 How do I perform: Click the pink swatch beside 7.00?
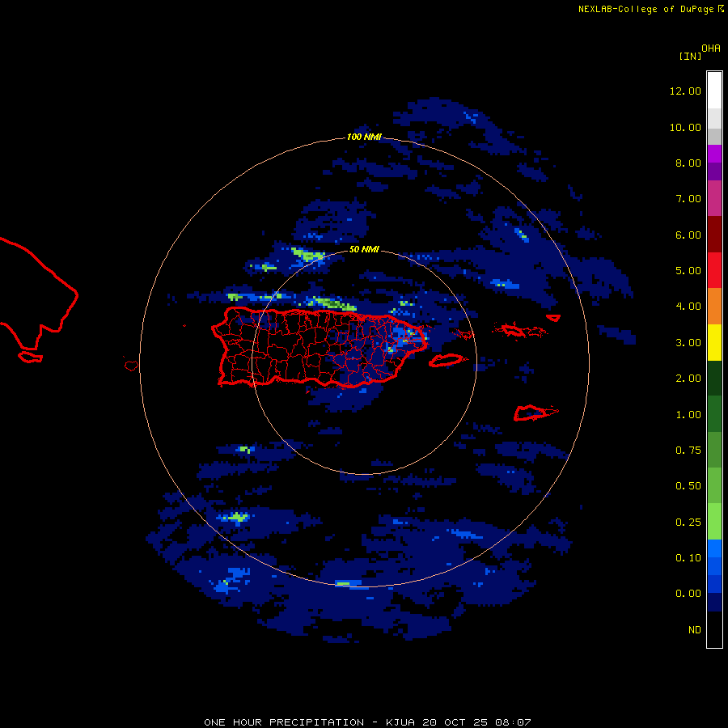click(x=714, y=198)
